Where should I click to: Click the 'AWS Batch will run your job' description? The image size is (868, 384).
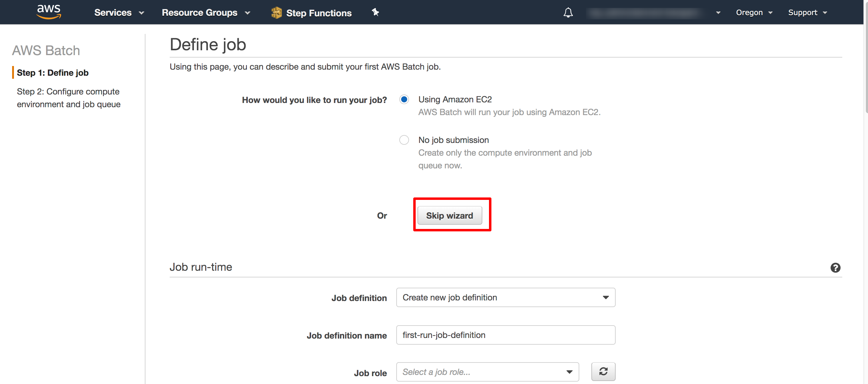(510, 112)
